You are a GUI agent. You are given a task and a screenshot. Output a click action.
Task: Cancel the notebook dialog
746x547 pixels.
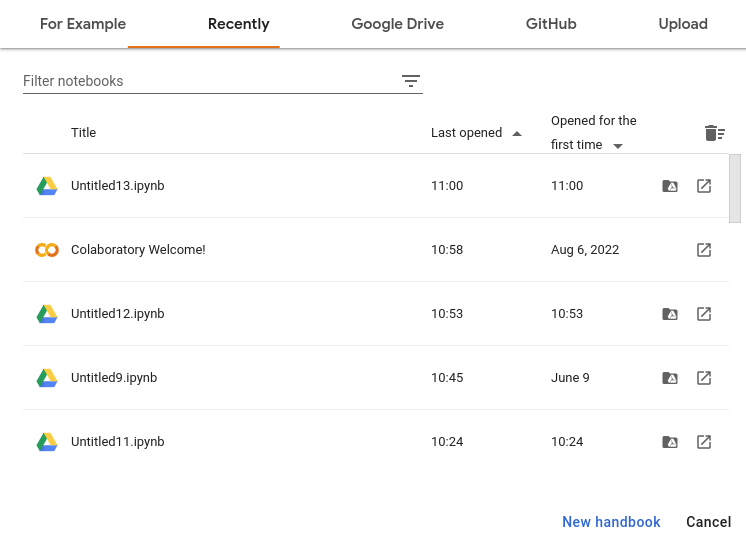pyautogui.click(x=708, y=522)
